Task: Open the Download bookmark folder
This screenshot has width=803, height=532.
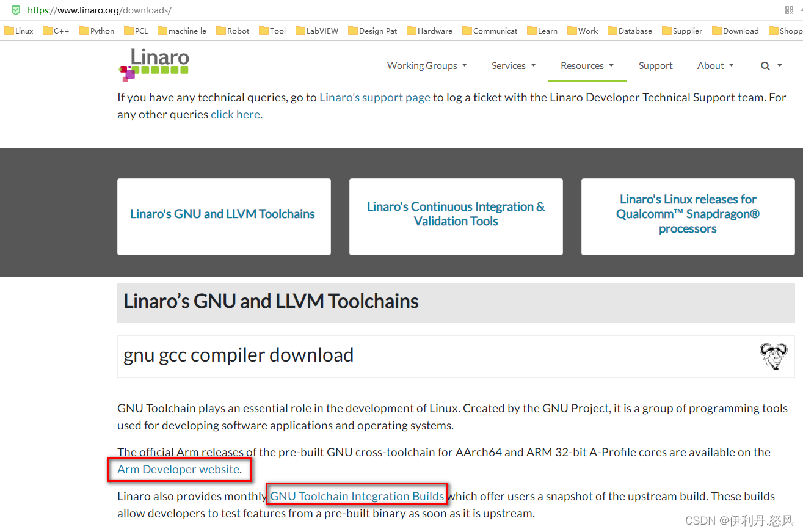Action: point(735,31)
